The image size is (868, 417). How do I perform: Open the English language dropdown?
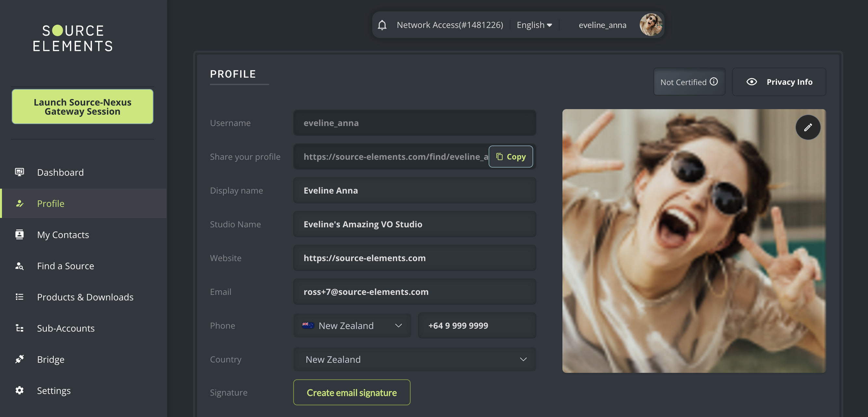[534, 25]
